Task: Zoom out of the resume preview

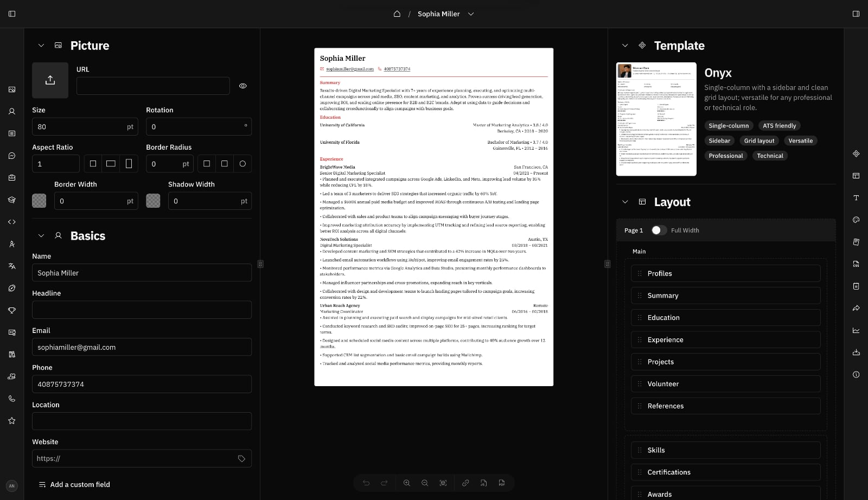Action: pyautogui.click(x=425, y=483)
